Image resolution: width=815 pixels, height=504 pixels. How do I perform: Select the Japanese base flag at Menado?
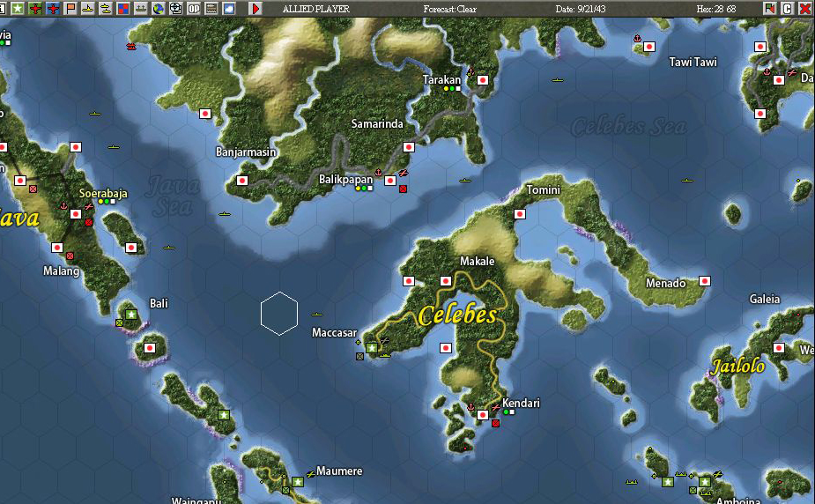coord(705,281)
